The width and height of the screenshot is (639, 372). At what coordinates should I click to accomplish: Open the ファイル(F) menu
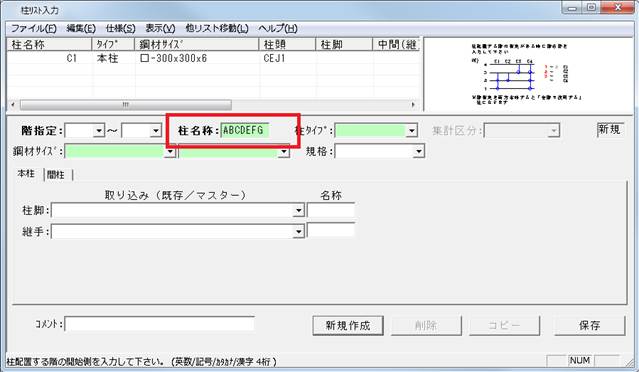[33, 28]
